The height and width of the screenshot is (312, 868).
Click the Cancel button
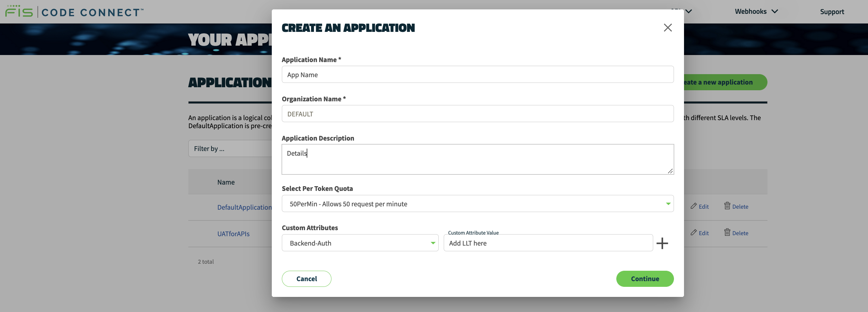306,278
